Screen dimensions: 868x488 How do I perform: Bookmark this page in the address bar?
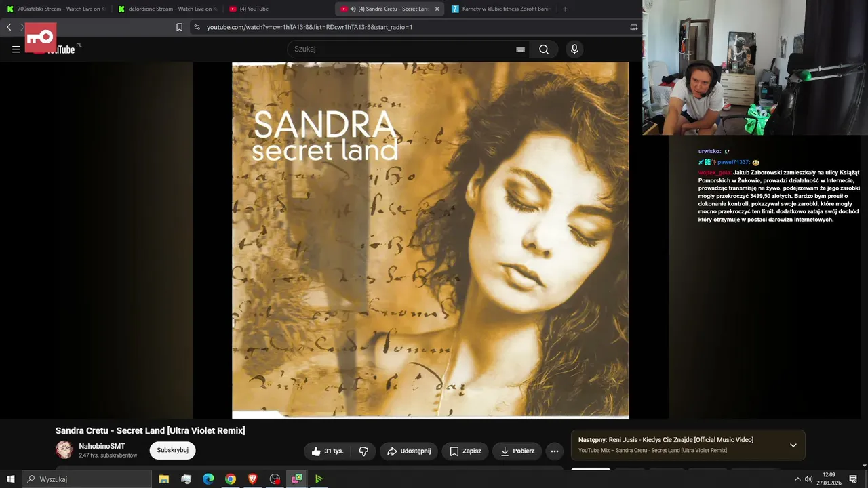(x=179, y=27)
